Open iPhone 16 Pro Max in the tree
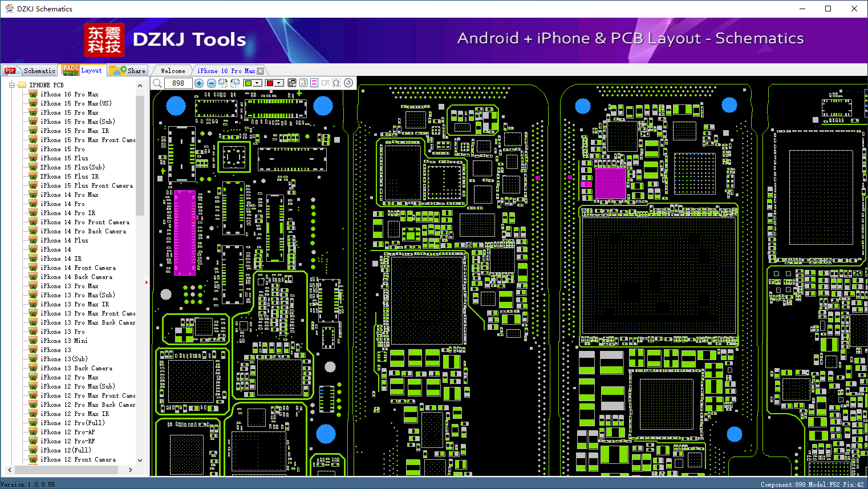The image size is (868, 489). coord(70,94)
